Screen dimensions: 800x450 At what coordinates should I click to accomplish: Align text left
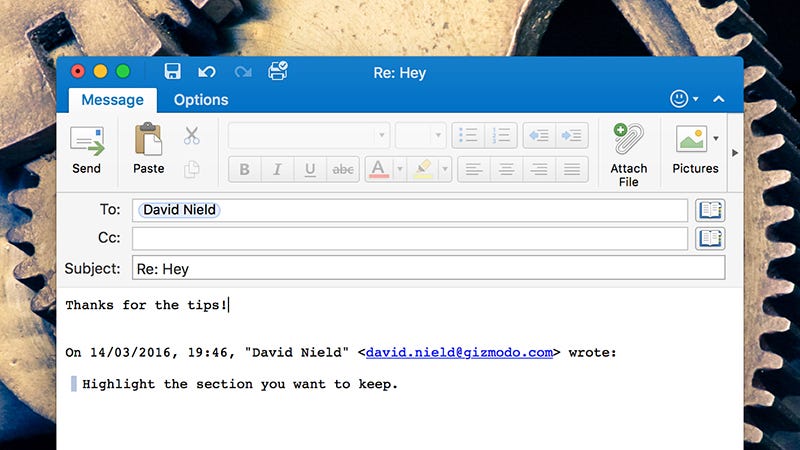tap(473, 169)
